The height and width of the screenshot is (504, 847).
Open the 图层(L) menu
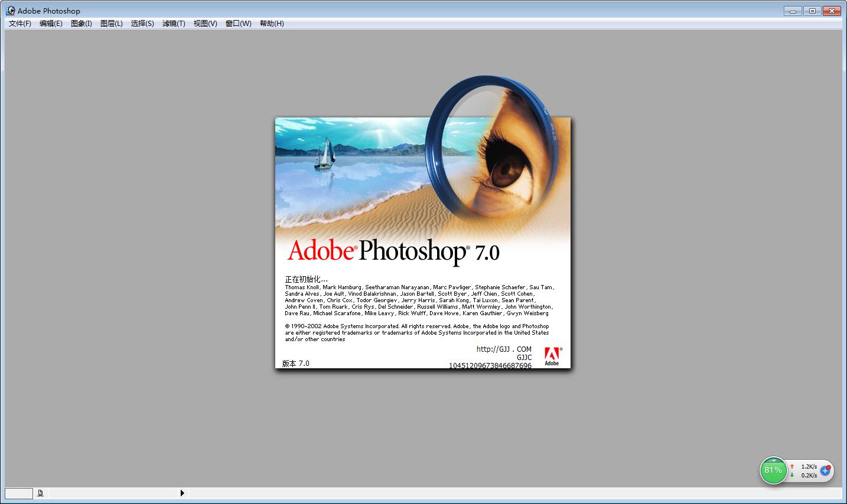112,24
